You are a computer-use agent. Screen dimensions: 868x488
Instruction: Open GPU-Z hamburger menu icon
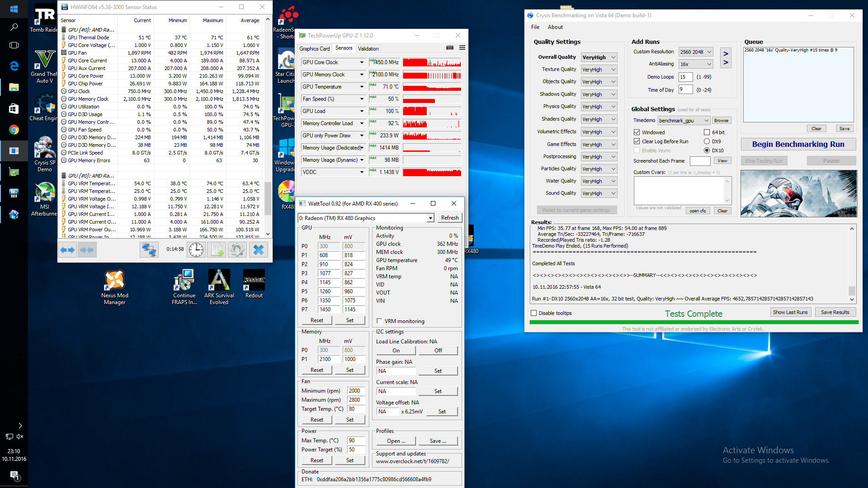pyautogui.click(x=462, y=48)
